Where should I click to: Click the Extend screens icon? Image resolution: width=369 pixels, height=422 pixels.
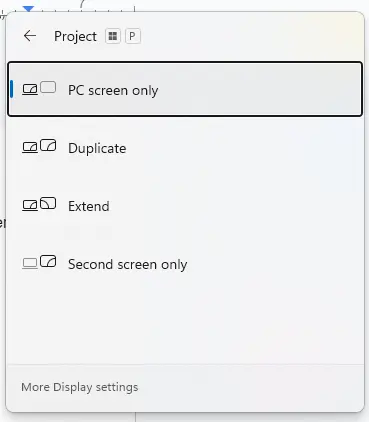coord(39,204)
